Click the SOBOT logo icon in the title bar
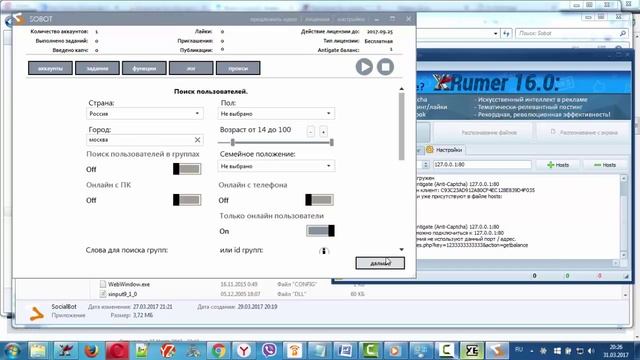This screenshot has width=640, height=360. (x=19, y=19)
